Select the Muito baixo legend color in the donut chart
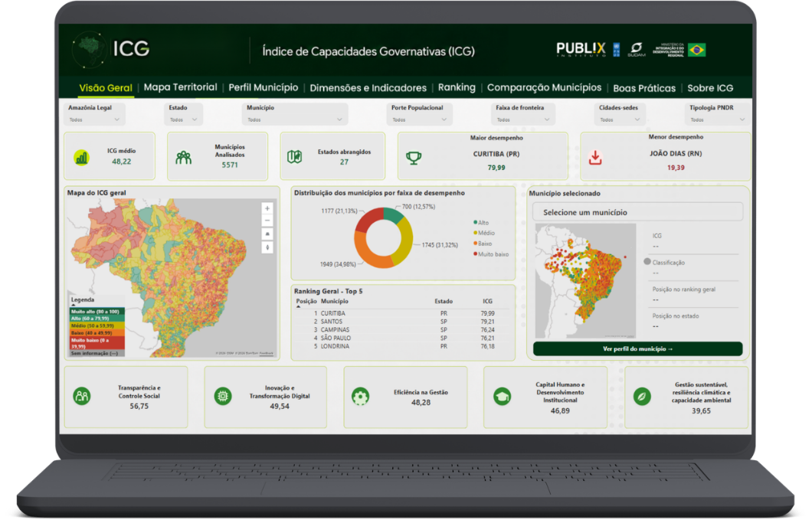Viewport: 812px width, 520px height. pos(475,253)
